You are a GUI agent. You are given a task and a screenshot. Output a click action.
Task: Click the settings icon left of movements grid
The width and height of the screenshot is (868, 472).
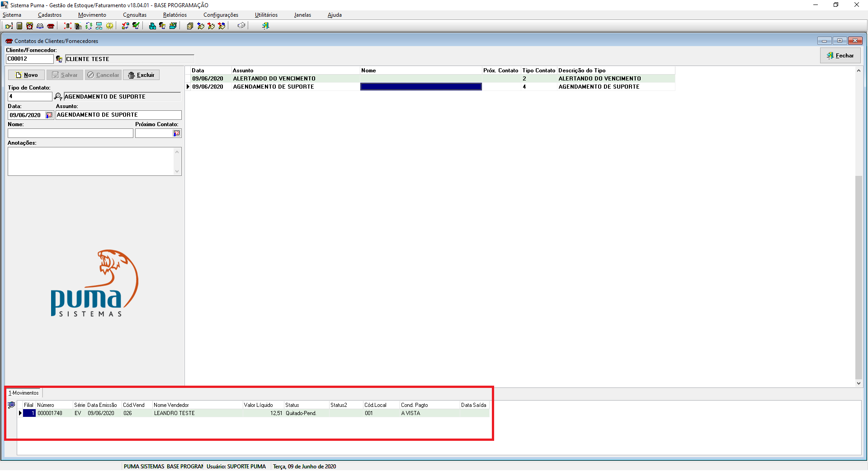(x=11, y=405)
